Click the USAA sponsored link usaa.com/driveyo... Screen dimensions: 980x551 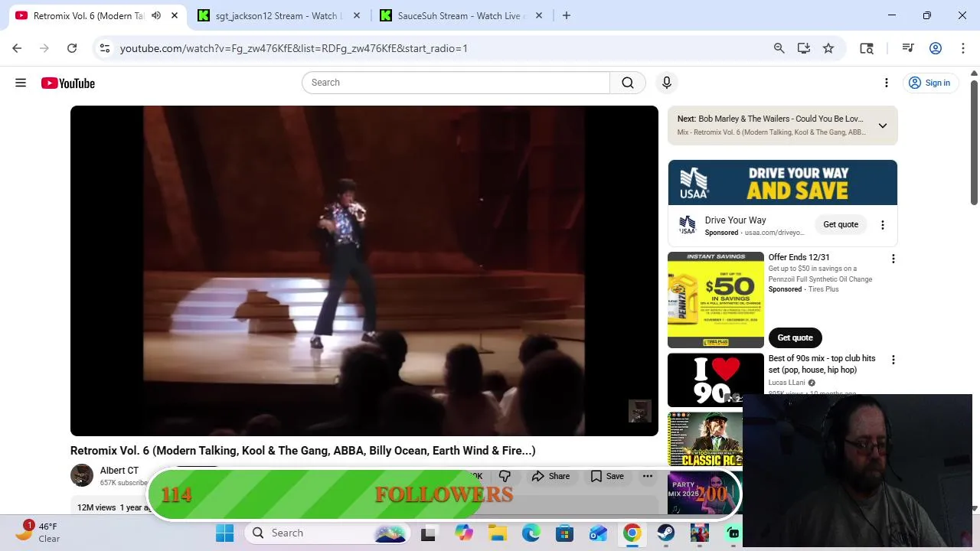pyautogui.click(x=774, y=233)
